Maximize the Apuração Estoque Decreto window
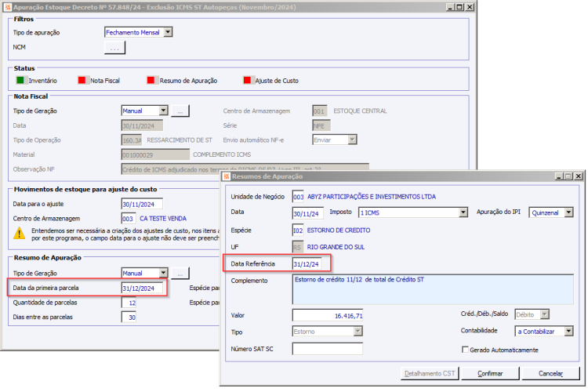 tap(459, 7)
